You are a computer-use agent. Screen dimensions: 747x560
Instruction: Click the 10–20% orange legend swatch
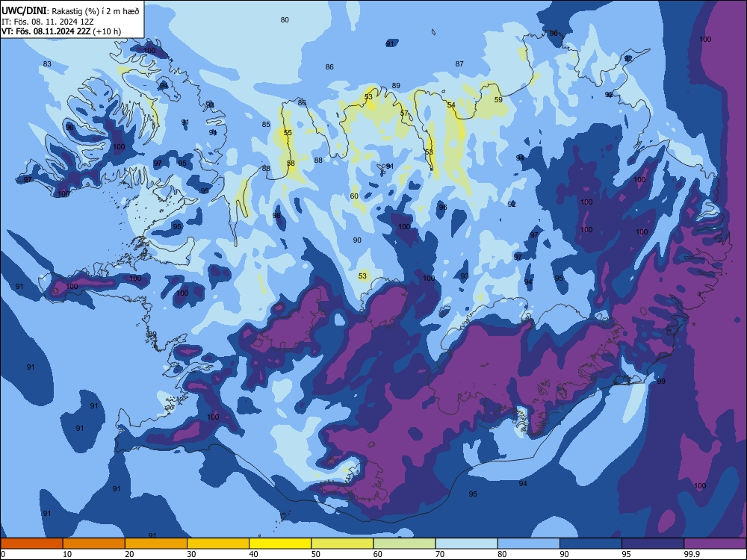(x=94, y=544)
